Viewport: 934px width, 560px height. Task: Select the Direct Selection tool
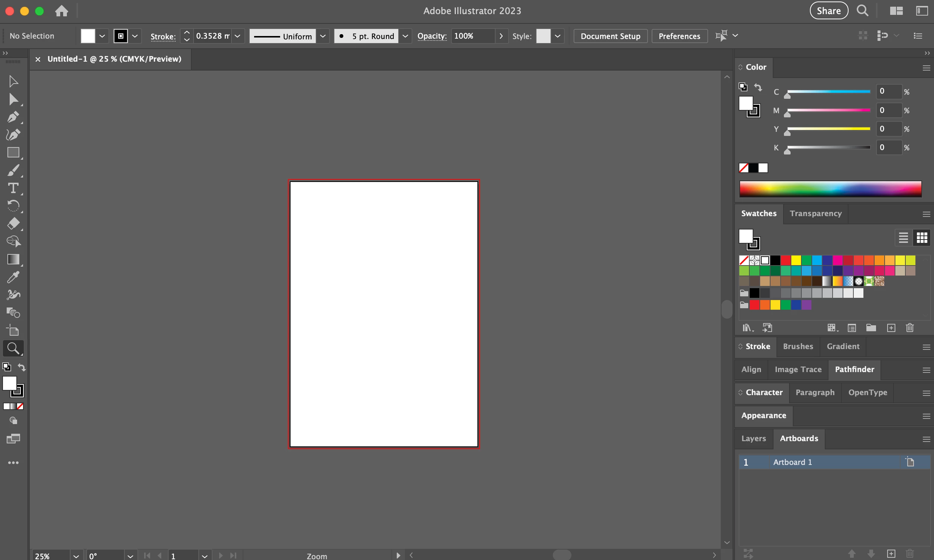tap(13, 99)
